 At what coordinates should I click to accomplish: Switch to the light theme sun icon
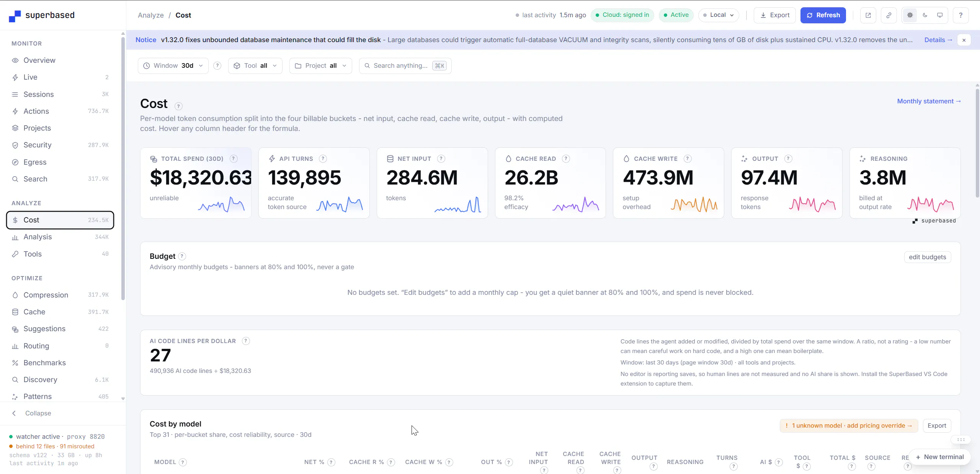910,15
